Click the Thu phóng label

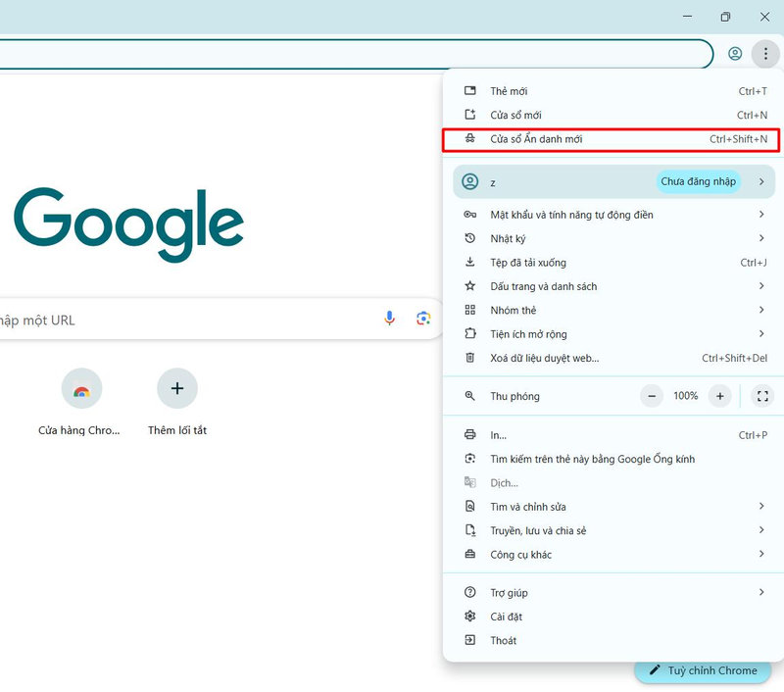click(514, 397)
